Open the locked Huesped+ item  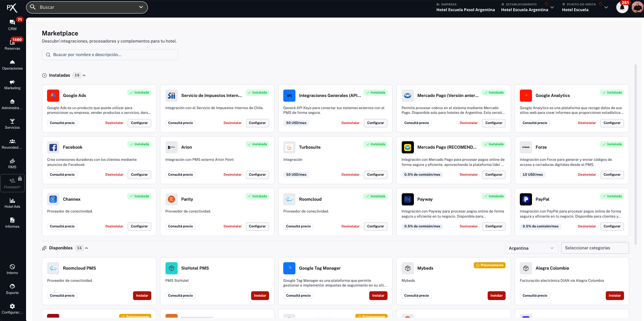coord(13,183)
